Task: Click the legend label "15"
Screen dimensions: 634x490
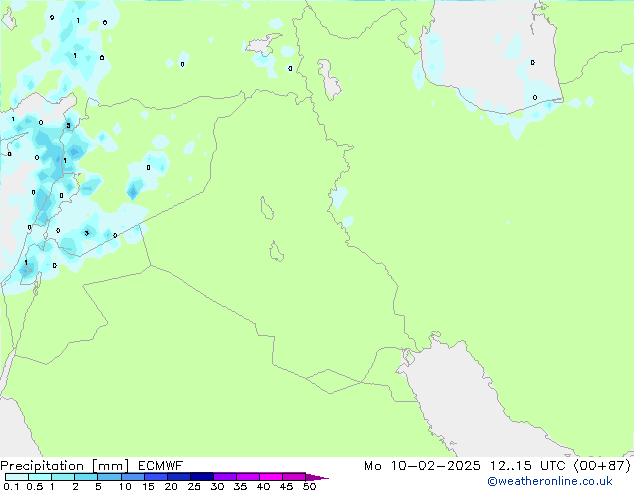Action: point(148,486)
